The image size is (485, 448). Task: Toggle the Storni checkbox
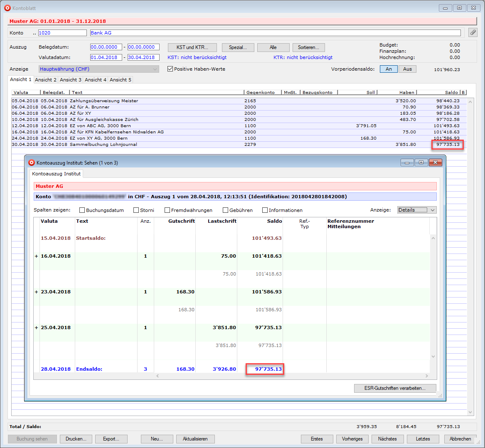(x=136, y=210)
